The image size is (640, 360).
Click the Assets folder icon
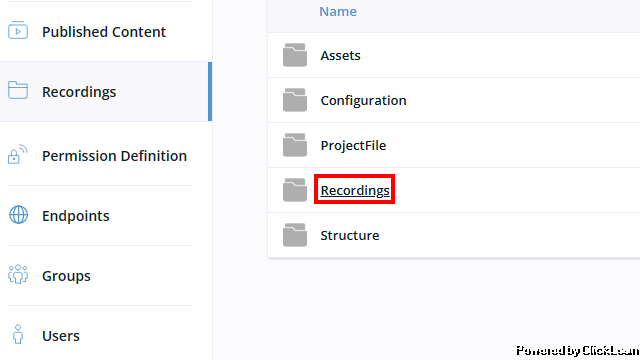click(295, 55)
